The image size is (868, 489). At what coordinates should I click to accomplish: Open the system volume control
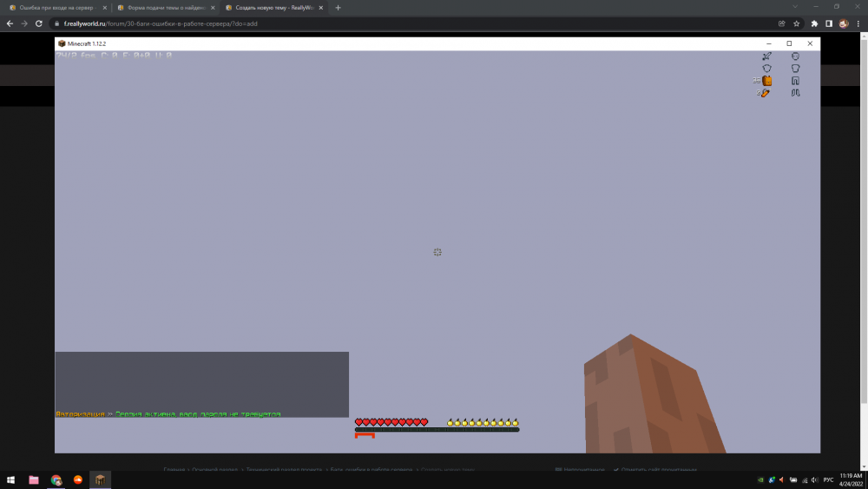814,480
